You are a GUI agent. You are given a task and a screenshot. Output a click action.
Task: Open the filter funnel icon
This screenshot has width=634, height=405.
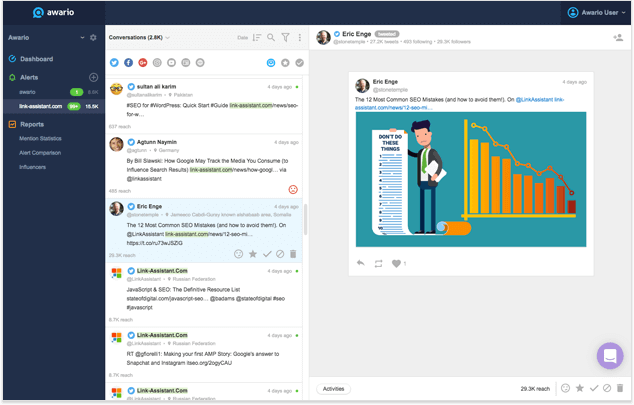tap(285, 38)
